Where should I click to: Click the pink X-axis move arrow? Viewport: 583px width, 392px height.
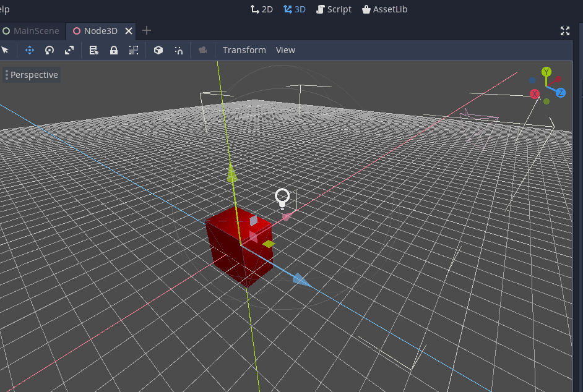(287, 216)
